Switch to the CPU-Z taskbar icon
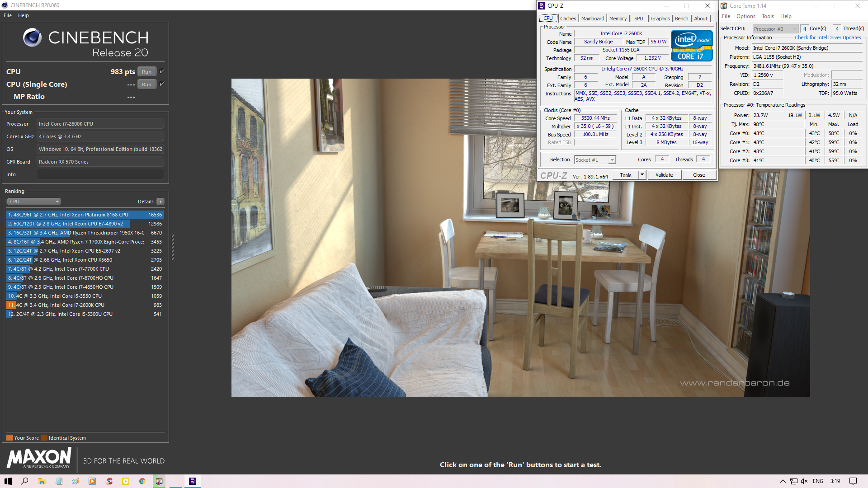Image resolution: width=868 pixels, height=488 pixels. click(193, 481)
